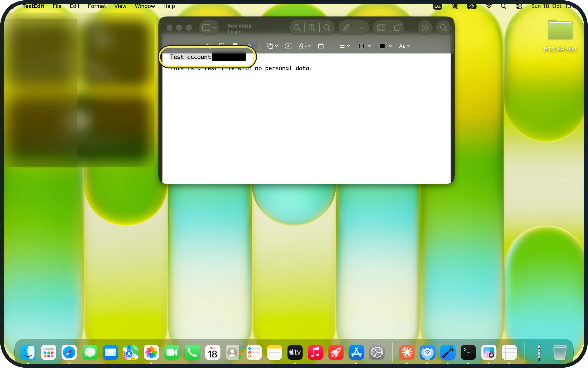588x368 pixels.
Task: Open Terminal from the Dock
Action: (468, 352)
